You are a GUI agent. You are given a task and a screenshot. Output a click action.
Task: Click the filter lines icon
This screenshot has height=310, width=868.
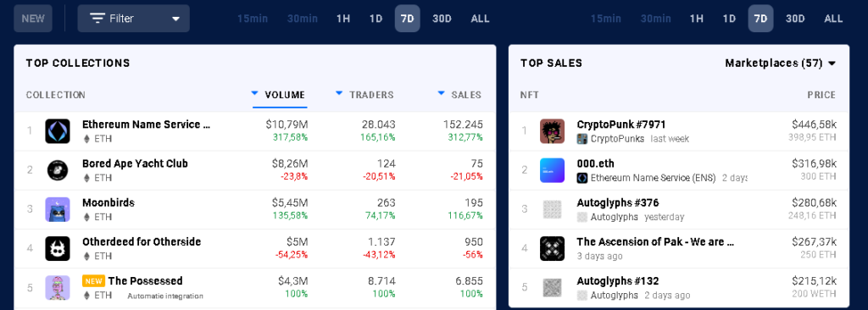[x=97, y=19]
